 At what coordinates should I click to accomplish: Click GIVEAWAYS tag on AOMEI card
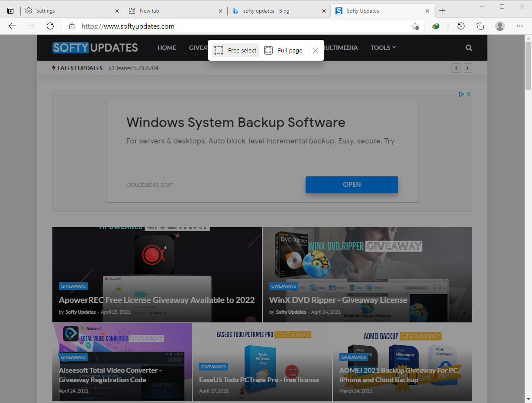click(354, 357)
